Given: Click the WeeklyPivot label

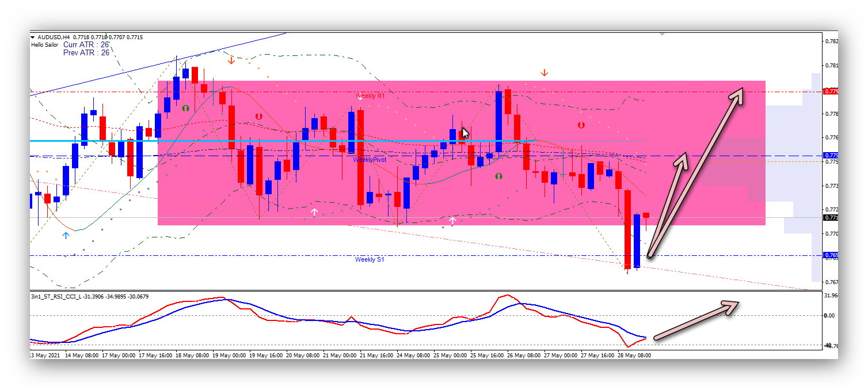Looking at the screenshot, I should click(x=370, y=160).
